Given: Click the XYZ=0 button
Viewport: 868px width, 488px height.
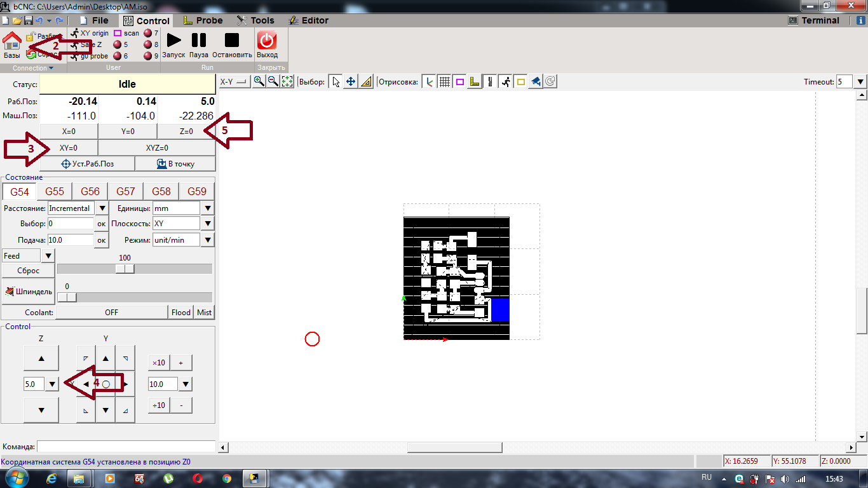Looking at the screenshot, I should point(157,147).
